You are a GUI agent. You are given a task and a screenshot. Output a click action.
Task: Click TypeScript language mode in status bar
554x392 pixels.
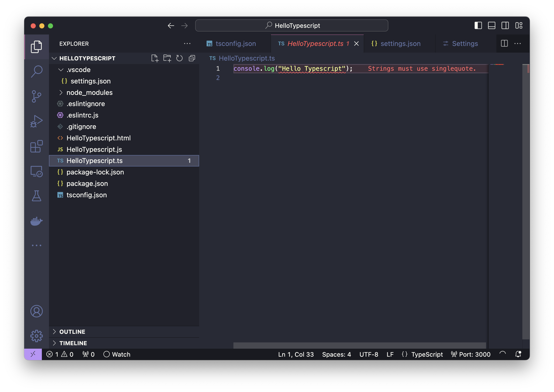pos(427,354)
